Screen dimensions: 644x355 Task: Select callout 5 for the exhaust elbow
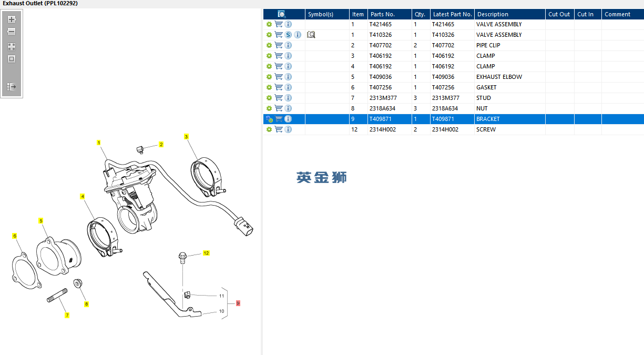(x=40, y=221)
